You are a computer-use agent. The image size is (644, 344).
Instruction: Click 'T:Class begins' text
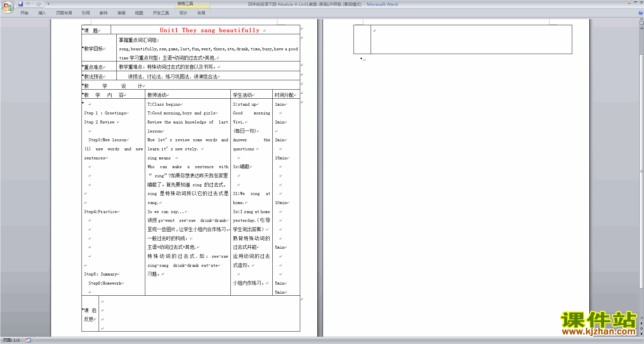164,104
